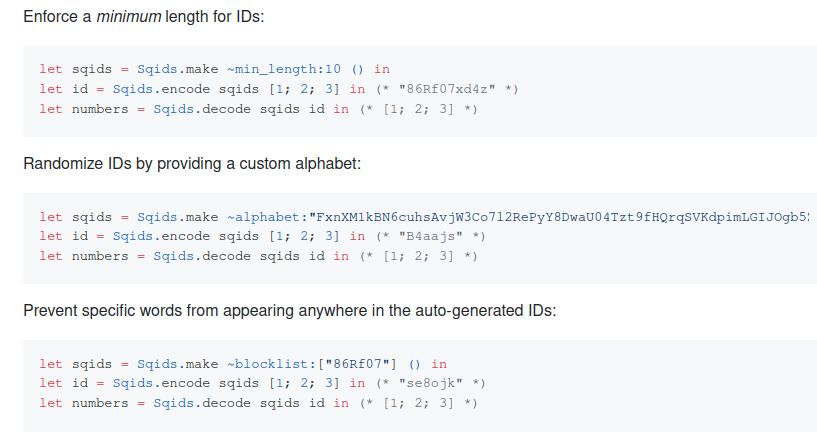Click '~min_length:10' in the first code block
Screen dimensions: 817x448
[x=284, y=69]
